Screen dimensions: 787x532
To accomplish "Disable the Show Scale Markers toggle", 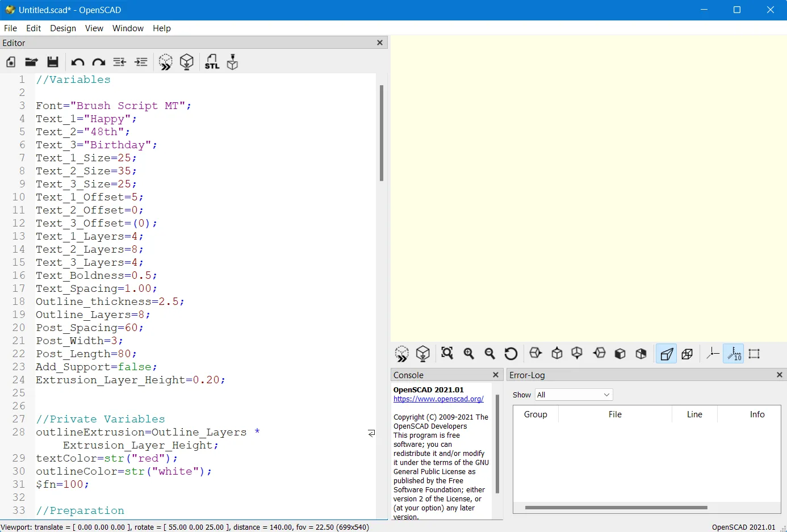I will [x=734, y=354].
